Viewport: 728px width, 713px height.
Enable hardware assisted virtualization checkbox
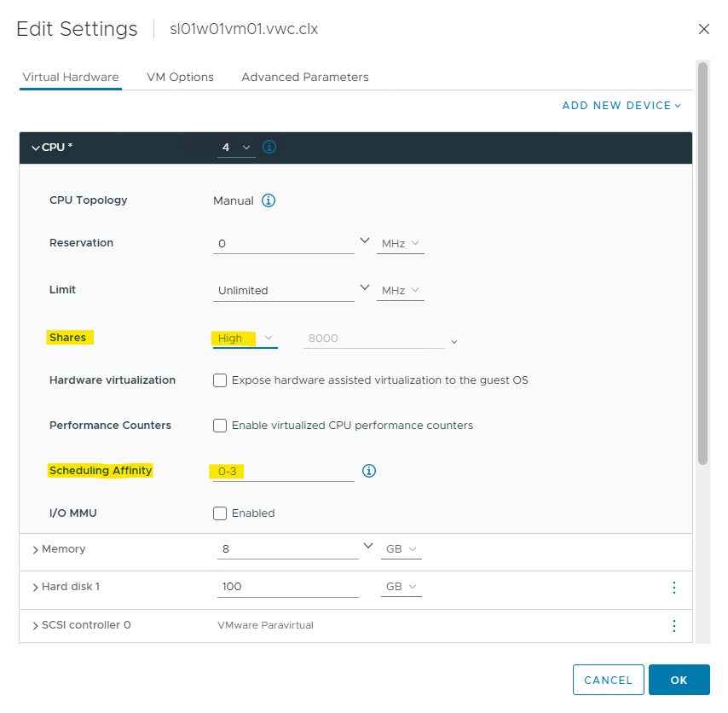click(x=220, y=380)
